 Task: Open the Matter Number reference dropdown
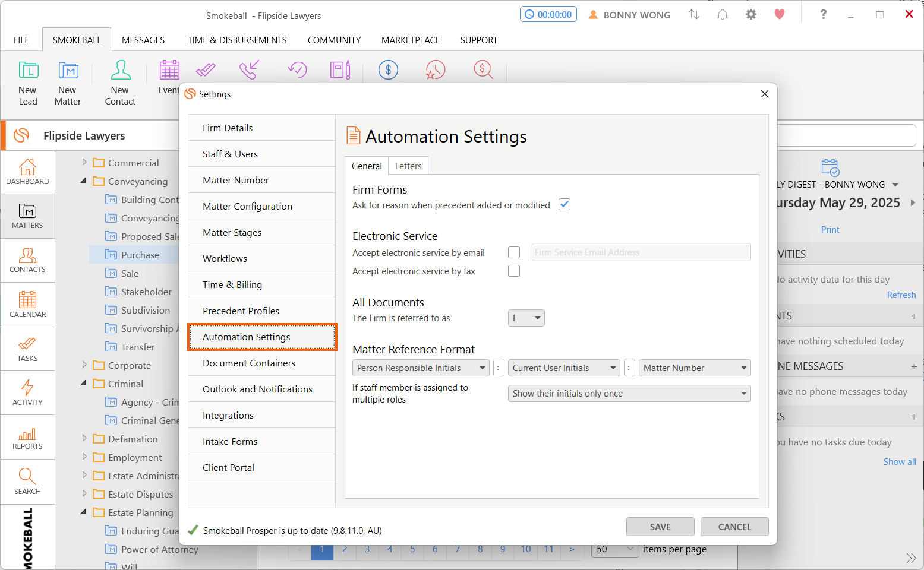pos(695,368)
